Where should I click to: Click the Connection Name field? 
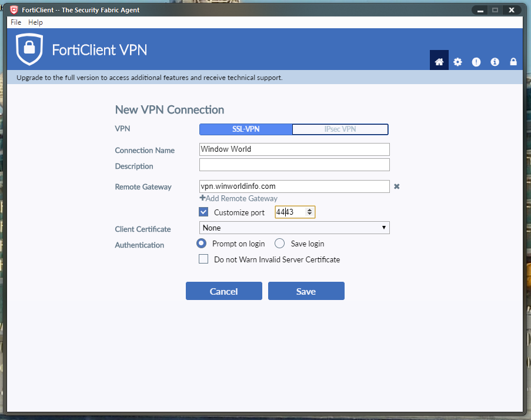(x=294, y=149)
